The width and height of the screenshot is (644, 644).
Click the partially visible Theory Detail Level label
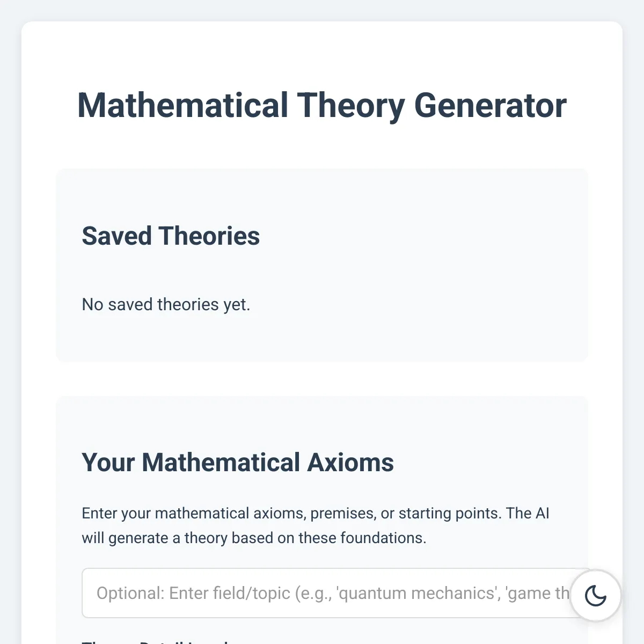(156, 641)
